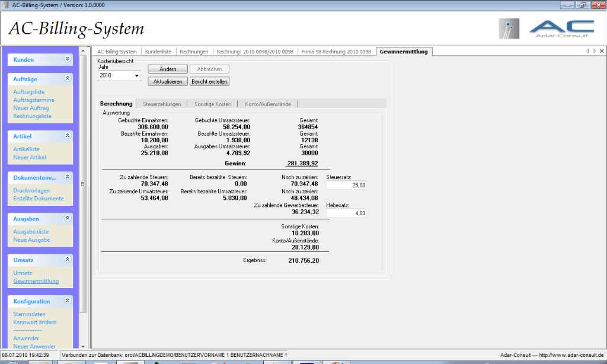
Task: Open Druckvorlagen in the sidebar
Action: [x=31, y=190]
